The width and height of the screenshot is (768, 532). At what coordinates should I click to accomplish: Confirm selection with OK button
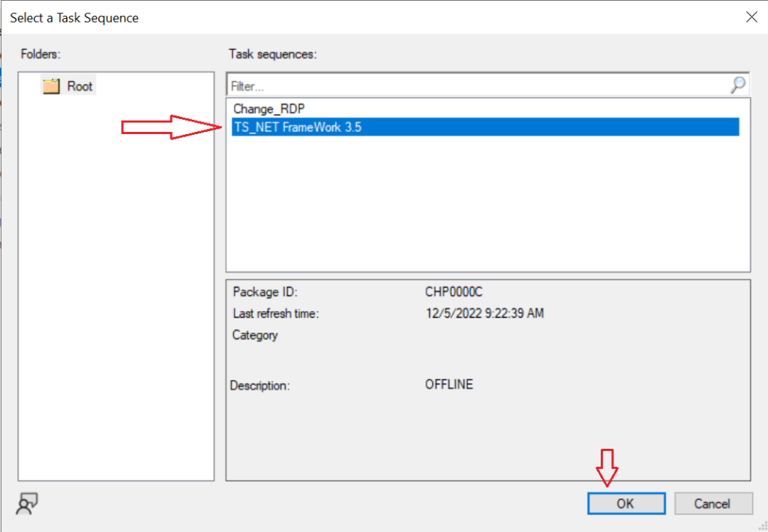tap(626, 503)
